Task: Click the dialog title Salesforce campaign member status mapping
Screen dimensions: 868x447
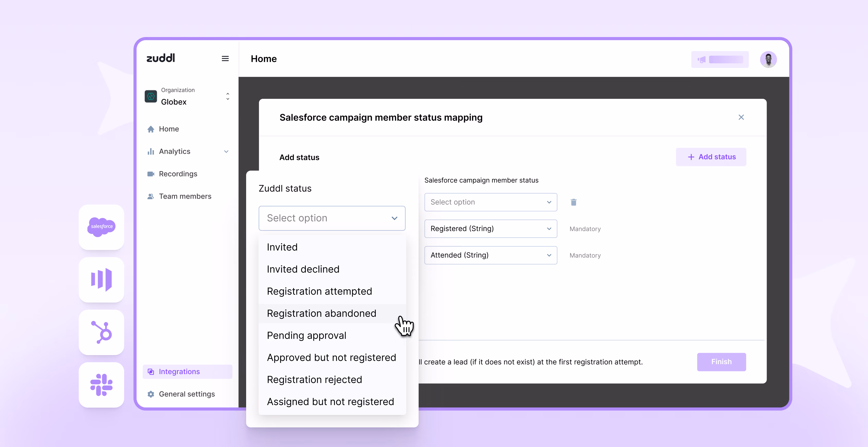Action: pyautogui.click(x=381, y=117)
